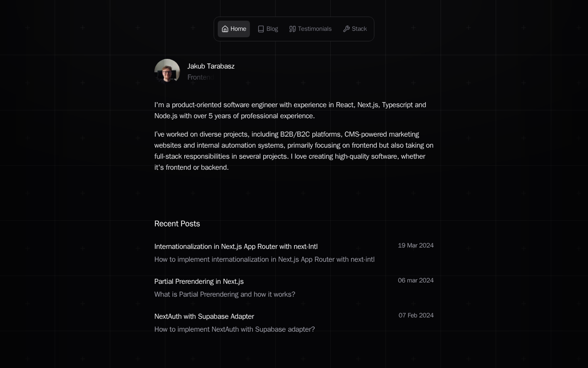Click the Stack wrench icon
The image size is (588, 368).
point(346,29)
